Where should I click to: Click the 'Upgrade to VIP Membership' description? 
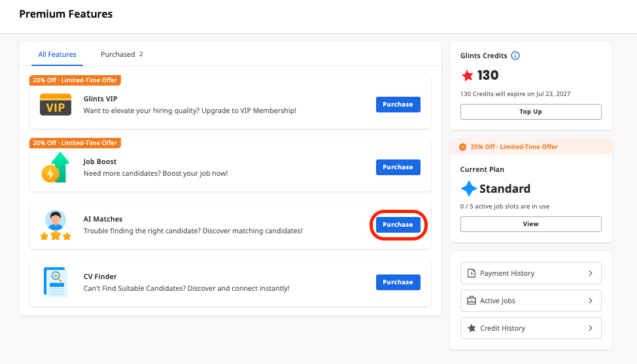190,110
